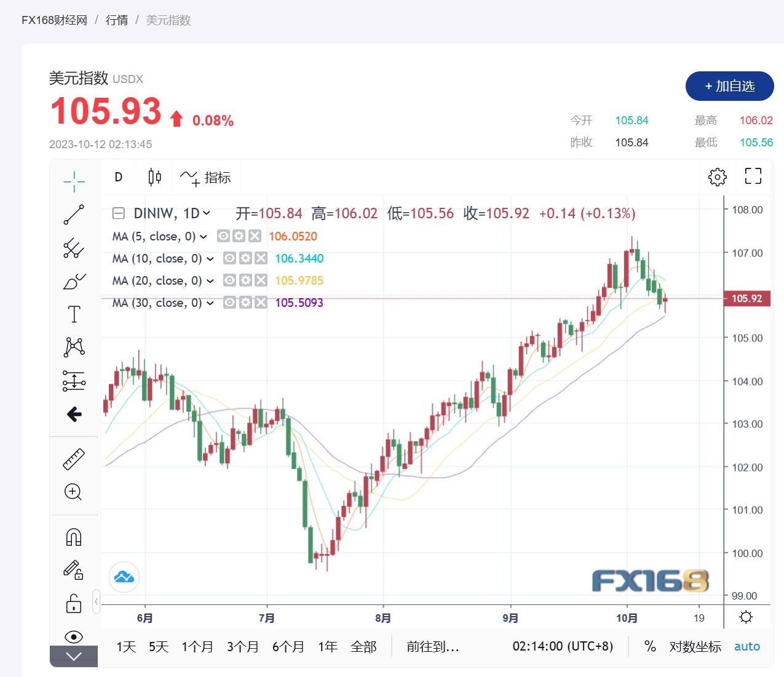Enable 对数坐标 logarithmic scale
Viewport: 784px width, 677px height.
[695, 647]
